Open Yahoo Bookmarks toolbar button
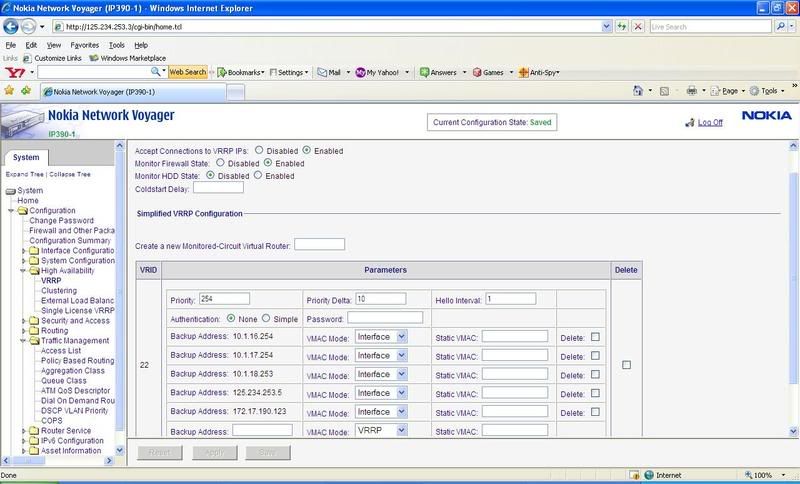This screenshot has height=484, width=800. [240, 72]
